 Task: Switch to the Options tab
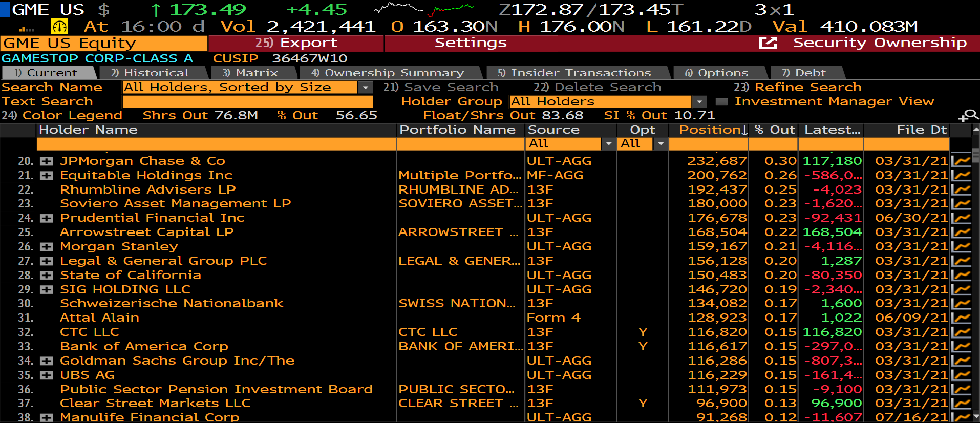tap(716, 73)
